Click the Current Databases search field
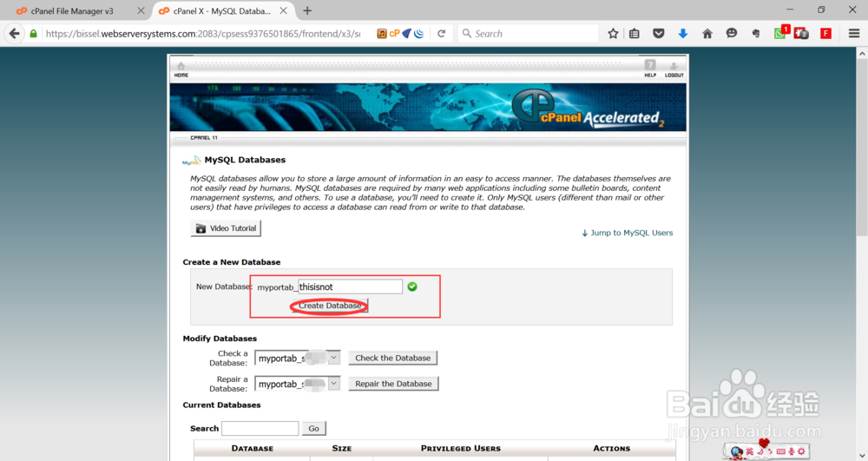The image size is (868, 461). [x=260, y=428]
